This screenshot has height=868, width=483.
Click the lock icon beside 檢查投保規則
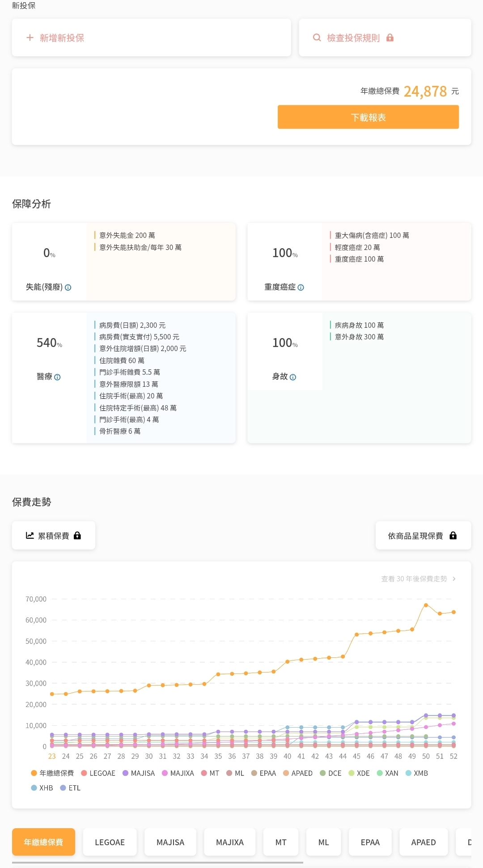[x=390, y=38]
